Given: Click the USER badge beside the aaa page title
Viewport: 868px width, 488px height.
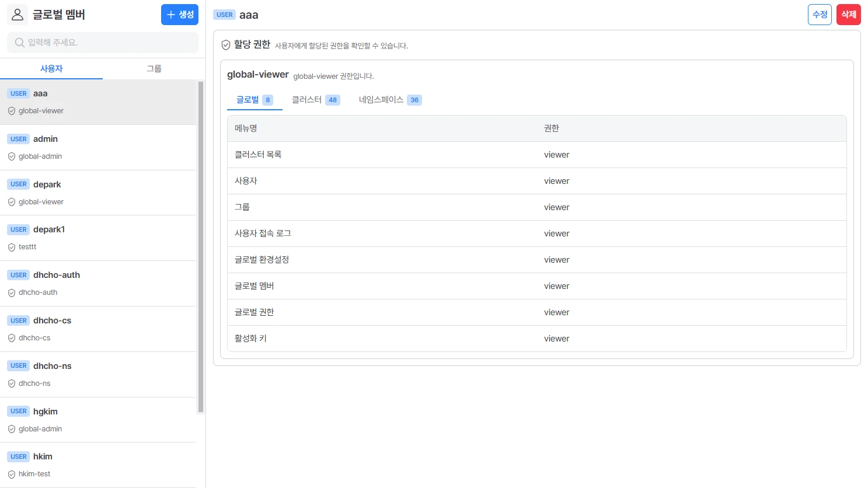Looking at the screenshot, I should pos(225,15).
